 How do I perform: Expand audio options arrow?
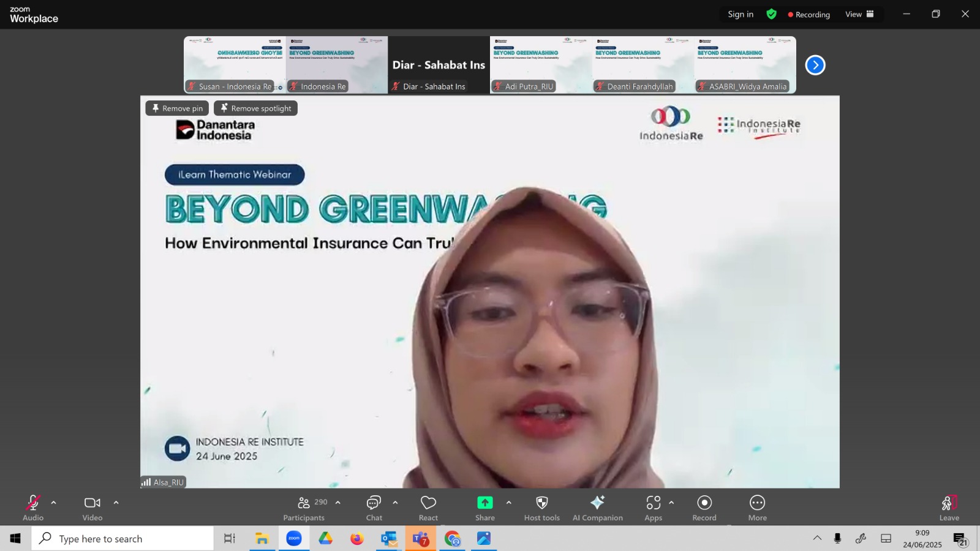[x=54, y=503]
